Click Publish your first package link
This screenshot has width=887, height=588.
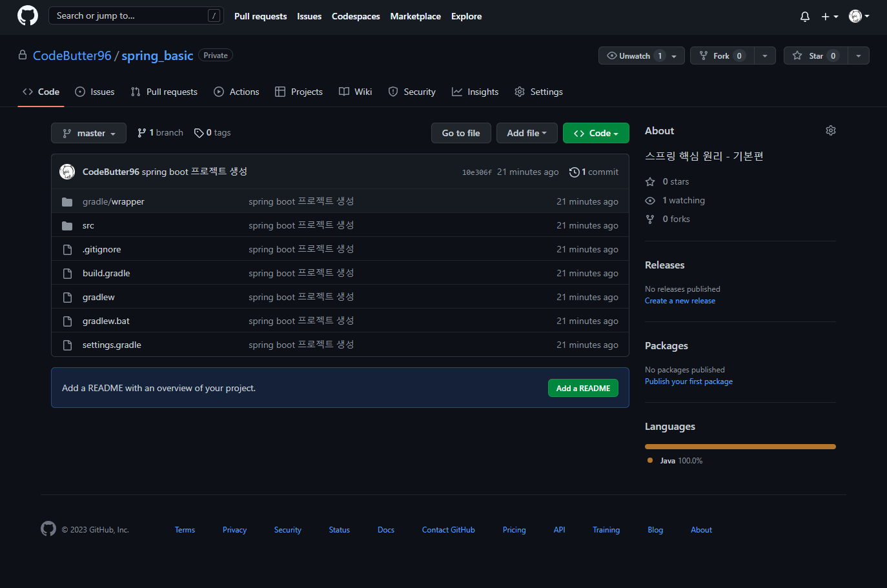coord(689,381)
